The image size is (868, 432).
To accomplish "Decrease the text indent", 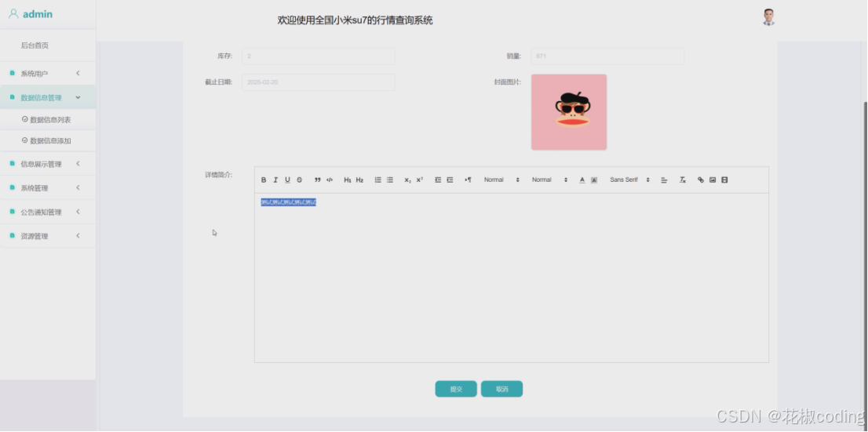I will (438, 180).
